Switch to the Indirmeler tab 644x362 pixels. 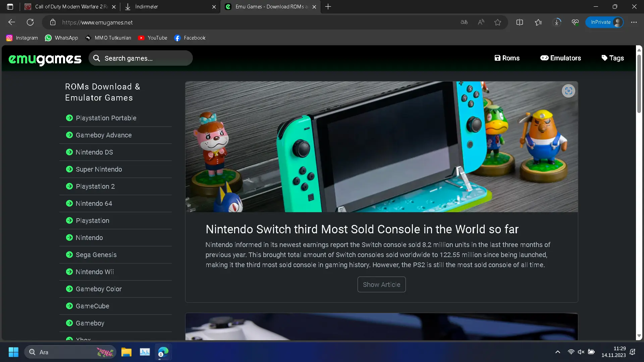pyautogui.click(x=170, y=7)
